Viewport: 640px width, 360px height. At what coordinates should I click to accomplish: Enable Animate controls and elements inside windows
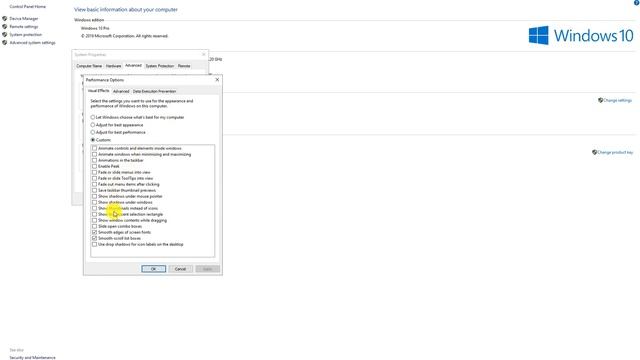click(x=94, y=148)
